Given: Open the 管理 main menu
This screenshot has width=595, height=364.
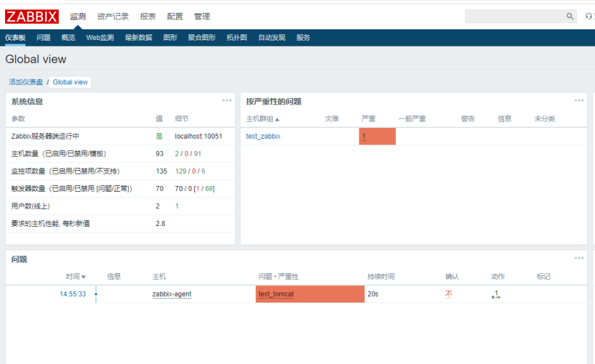Looking at the screenshot, I should click(x=202, y=16).
